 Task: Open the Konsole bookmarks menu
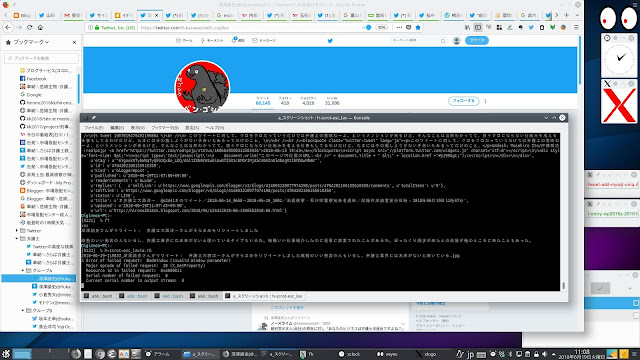coord(165,128)
